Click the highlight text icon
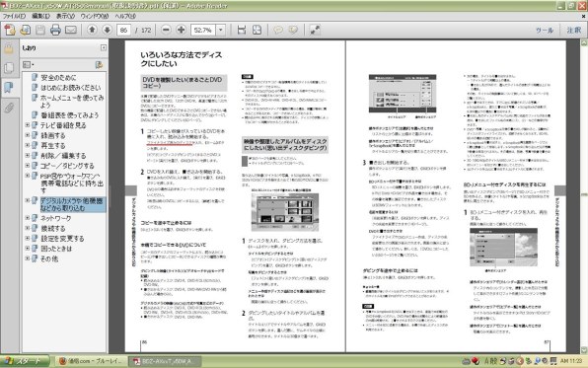 click(x=293, y=30)
